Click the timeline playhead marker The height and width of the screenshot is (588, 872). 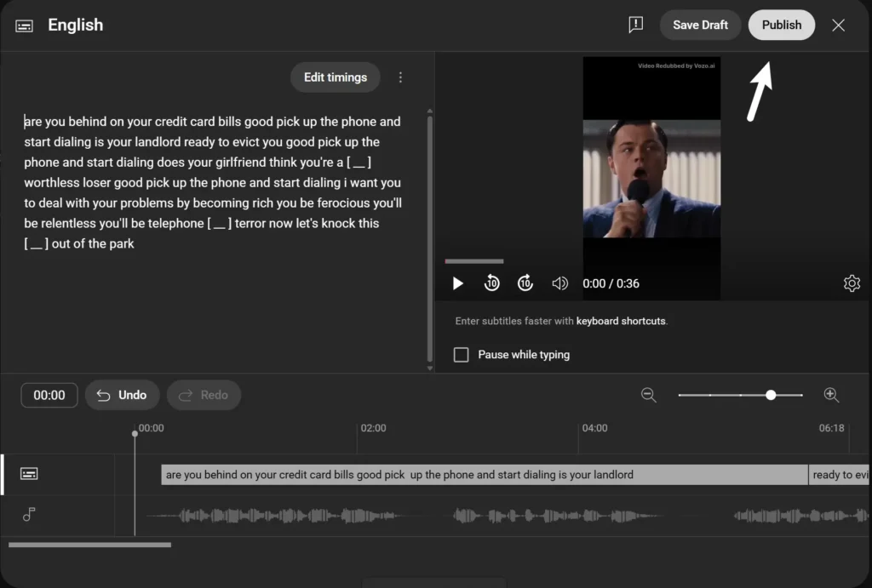(x=135, y=433)
